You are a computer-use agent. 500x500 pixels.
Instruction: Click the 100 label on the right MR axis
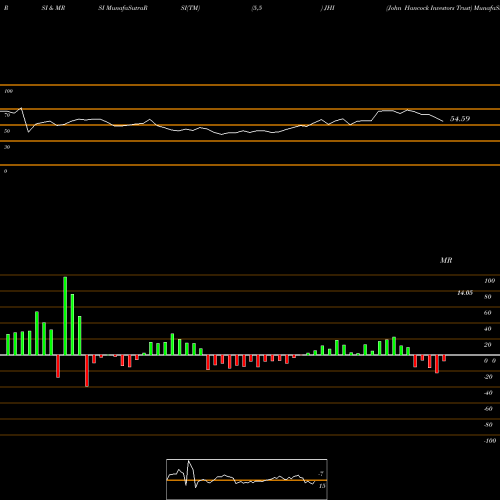(x=489, y=281)
